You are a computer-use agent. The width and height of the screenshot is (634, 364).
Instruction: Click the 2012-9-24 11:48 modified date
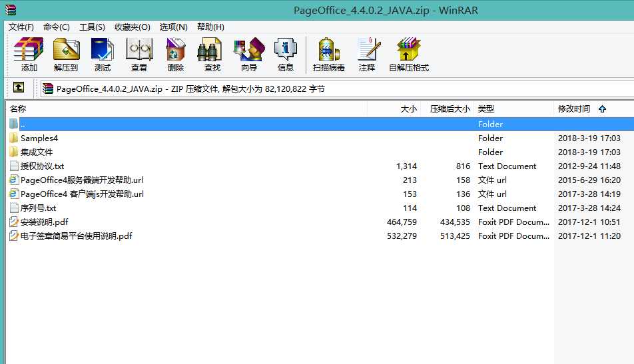click(x=589, y=166)
